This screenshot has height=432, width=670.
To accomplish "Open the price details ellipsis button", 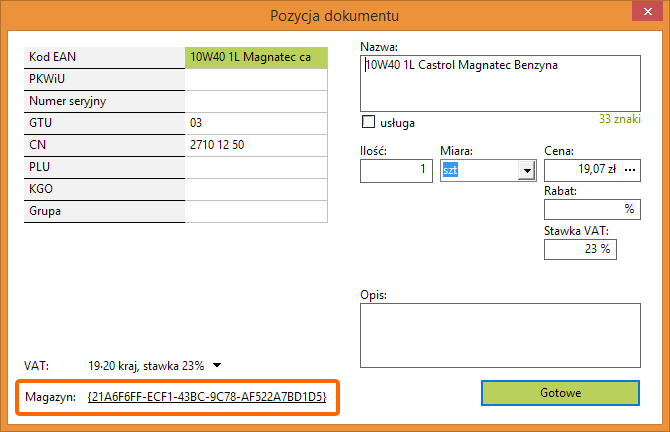I will click(630, 170).
